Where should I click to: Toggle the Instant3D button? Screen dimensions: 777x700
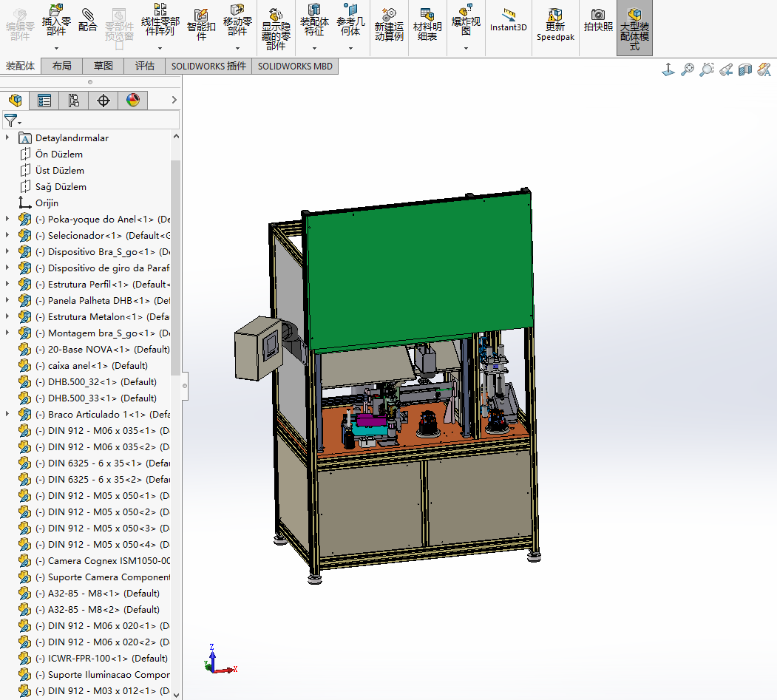509,20
